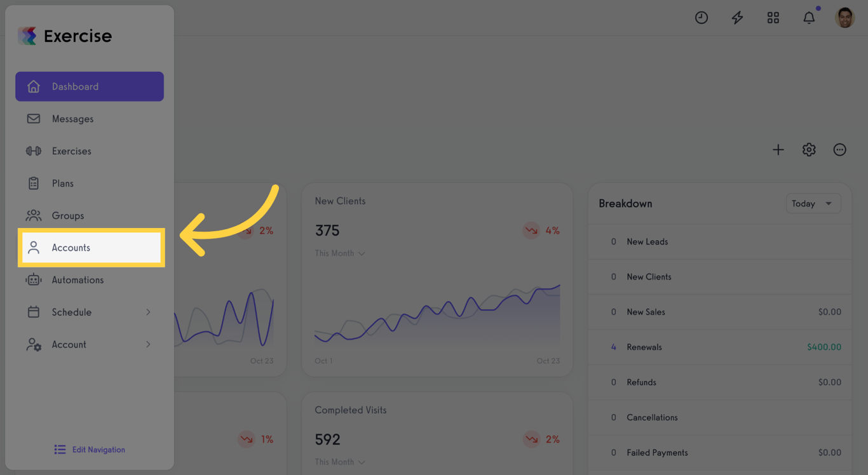Open the This Month dropdown under New Clients
Screen dimensions: 868x475
pyautogui.click(x=340, y=253)
